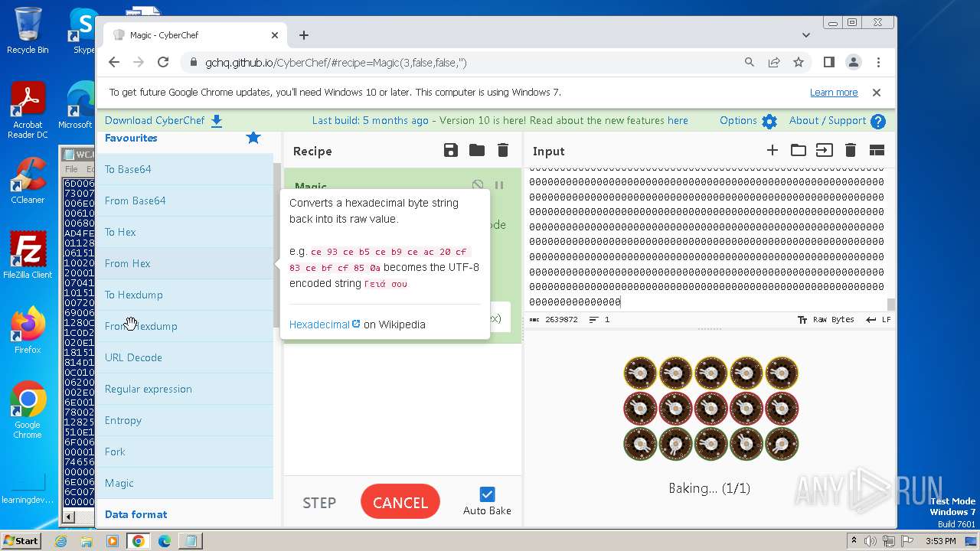Disable the Magic operation icon

tap(478, 185)
